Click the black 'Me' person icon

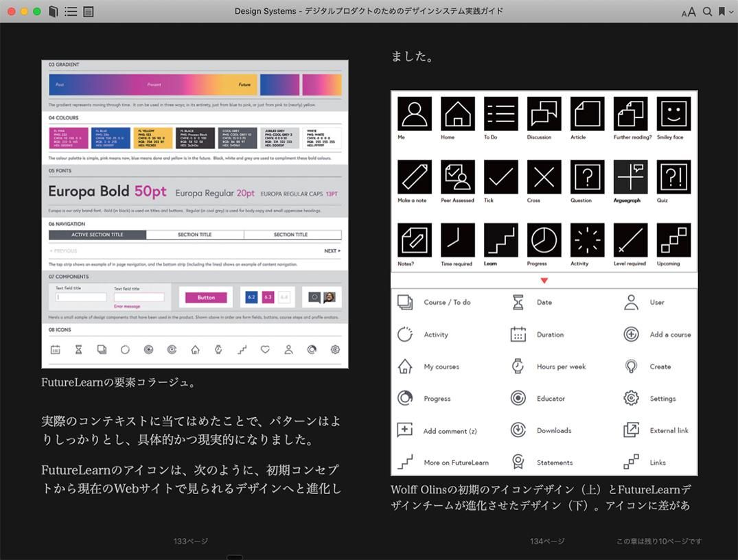coord(415,113)
